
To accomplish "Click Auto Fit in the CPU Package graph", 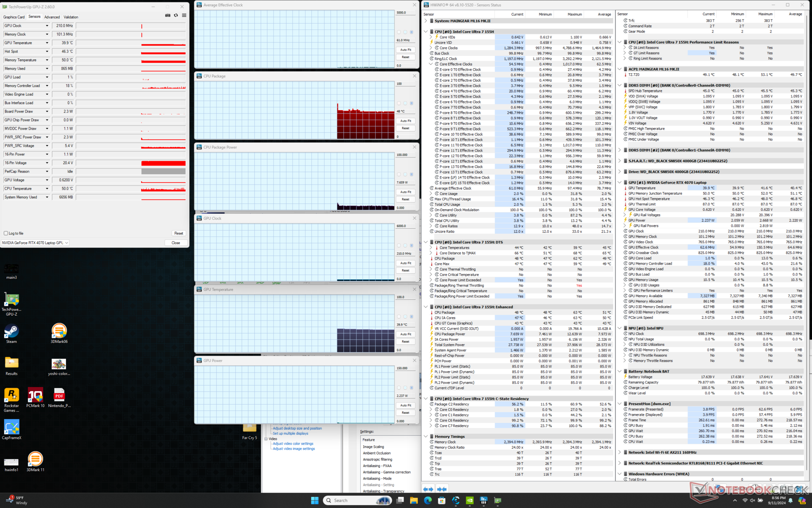I will (406, 121).
